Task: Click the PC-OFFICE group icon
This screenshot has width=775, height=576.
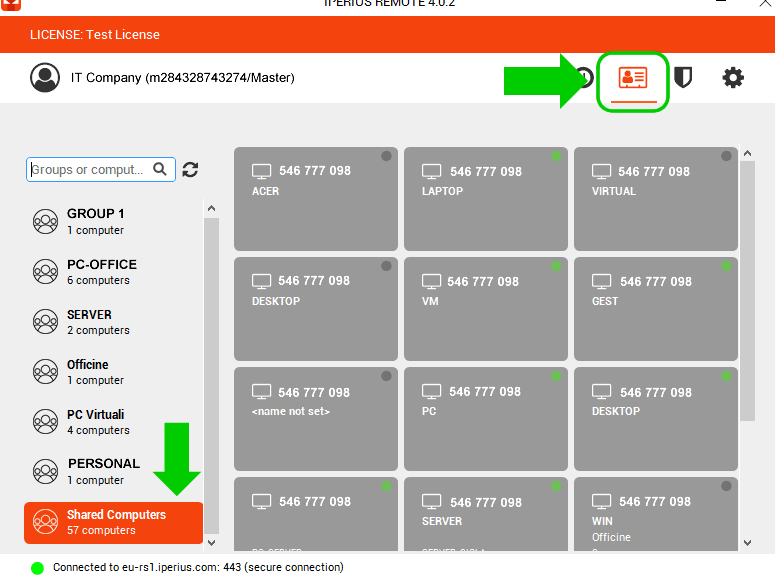Action: pos(45,271)
